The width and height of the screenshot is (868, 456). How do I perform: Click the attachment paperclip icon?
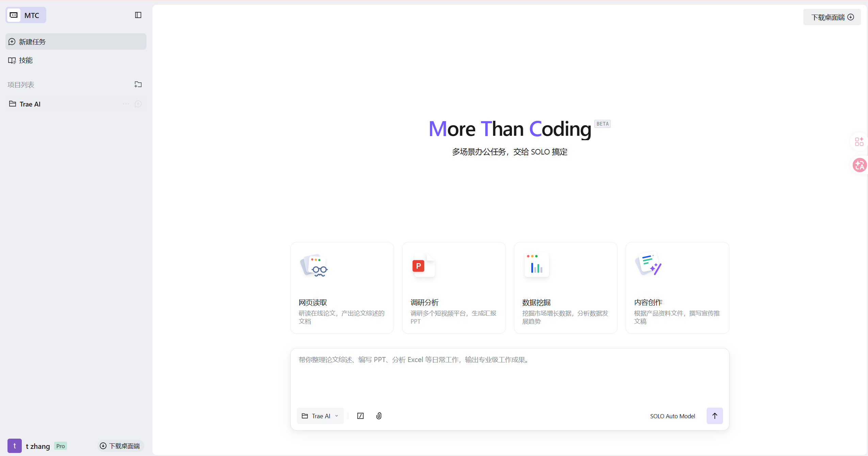(379, 416)
